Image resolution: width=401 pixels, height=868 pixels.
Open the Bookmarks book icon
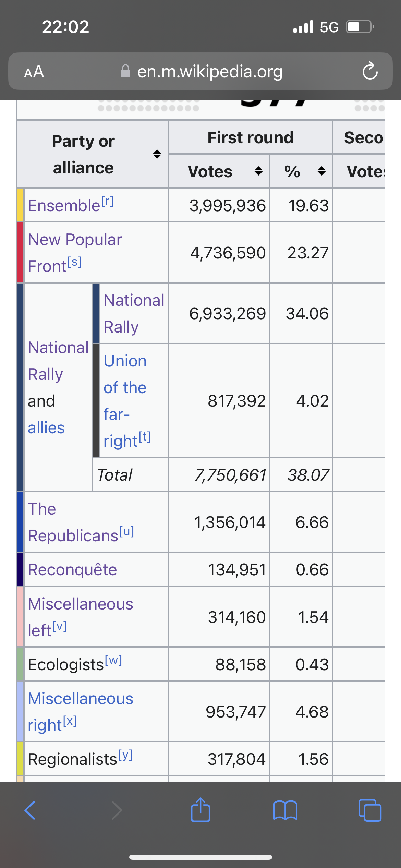[285, 810]
